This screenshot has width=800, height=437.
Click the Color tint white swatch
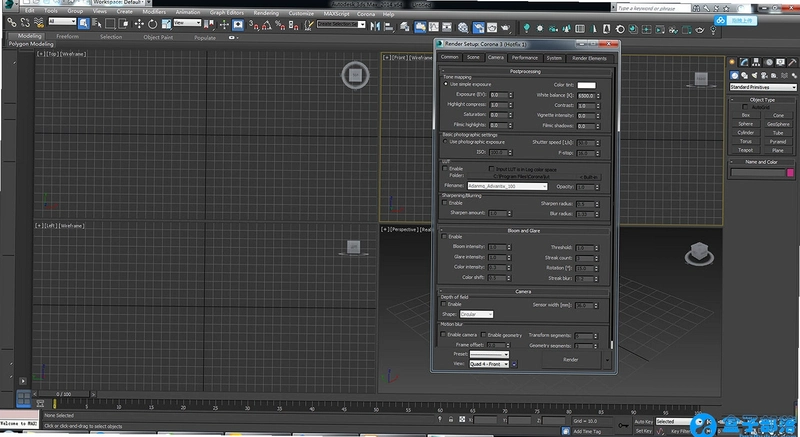click(x=586, y=85)
